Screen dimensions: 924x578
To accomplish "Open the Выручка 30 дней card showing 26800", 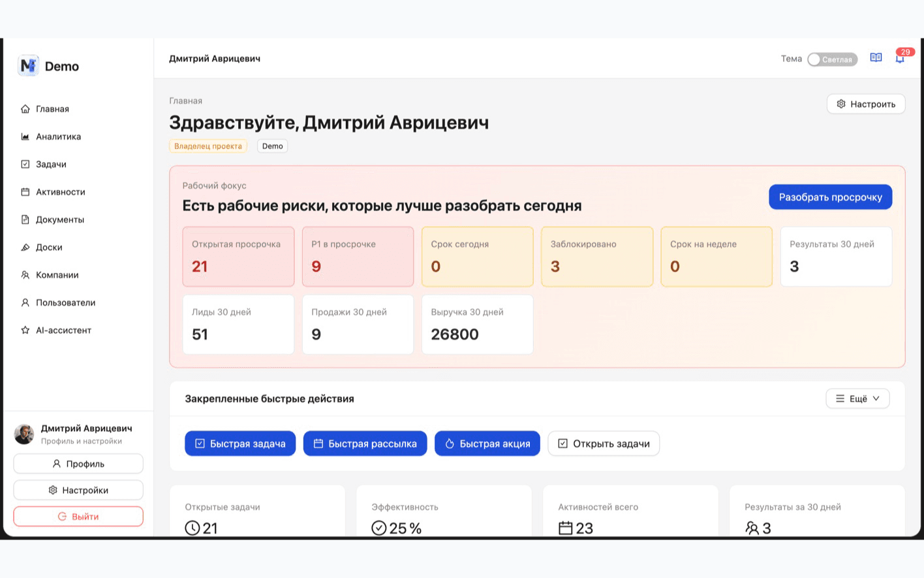I will pyautogui.click(x=478, y=325).
